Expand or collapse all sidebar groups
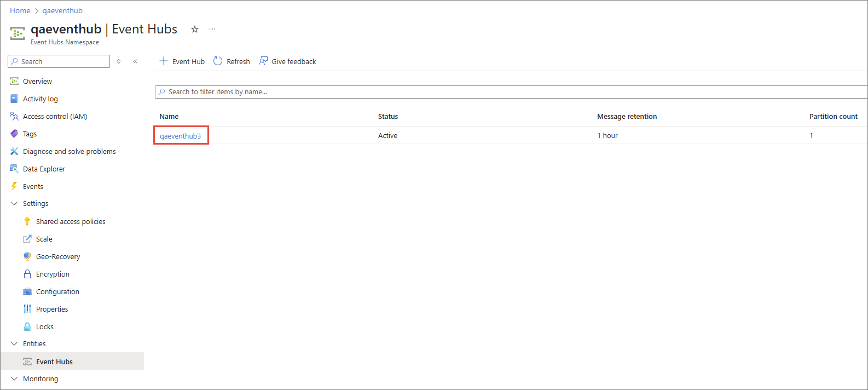868x390 pixels. tap(119, 61)
